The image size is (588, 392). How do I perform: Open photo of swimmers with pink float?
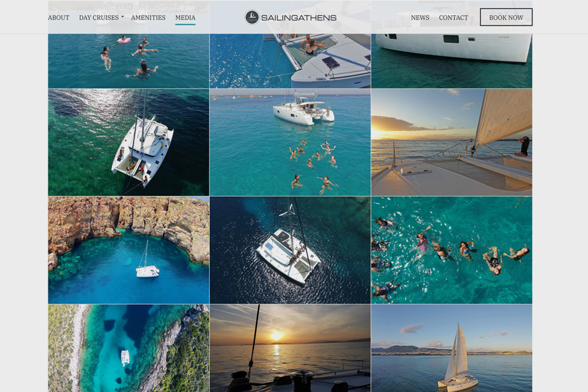(129, 60)
